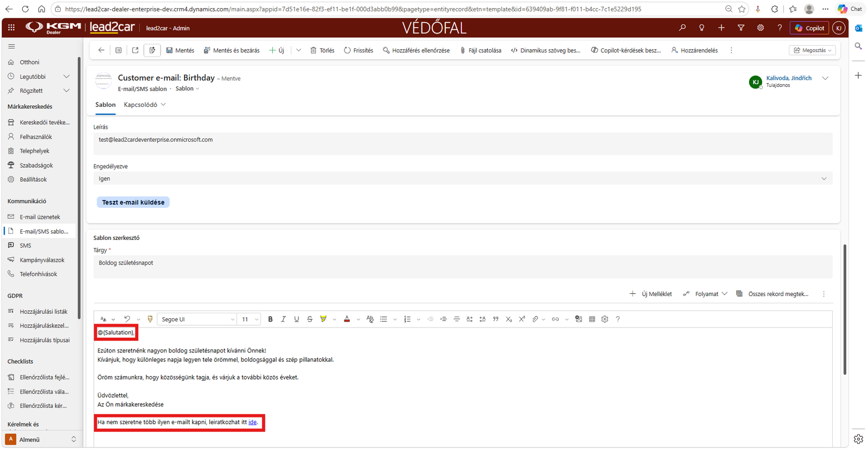Open the search magnifier in header
868x449 pixels.
(x=682, y=28)
